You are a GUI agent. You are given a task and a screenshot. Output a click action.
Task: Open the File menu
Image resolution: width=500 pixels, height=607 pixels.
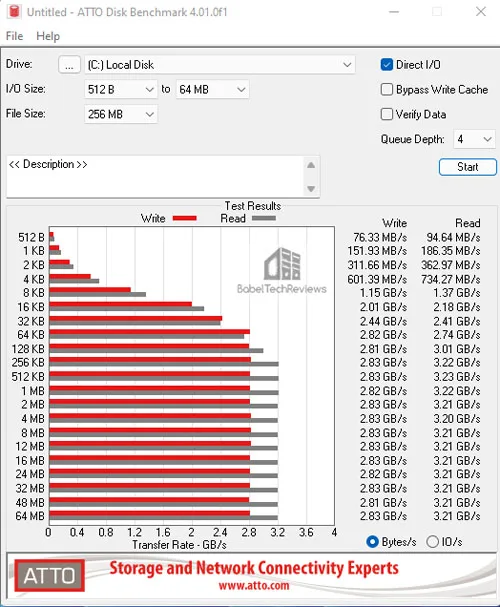point(14,36)
